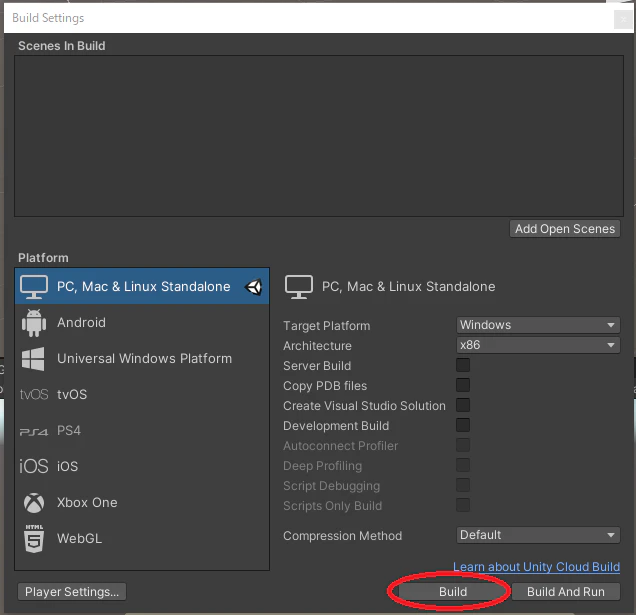Viewport: 636px width, 615px height.
Task: Toggle the Autoconnect Profiler checkbox
Action: [x=463, y=445]
